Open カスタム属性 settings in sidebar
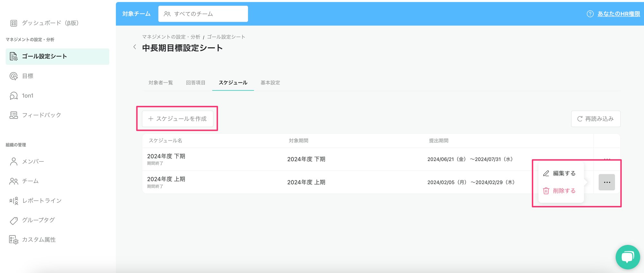This screenshot has height=273, width=644. [x=39, y=240]
